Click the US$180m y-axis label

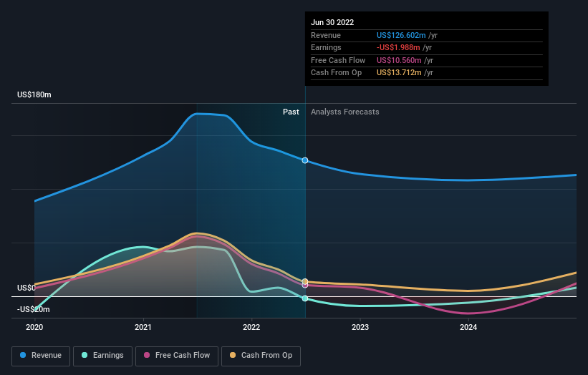tap(34, 94)
